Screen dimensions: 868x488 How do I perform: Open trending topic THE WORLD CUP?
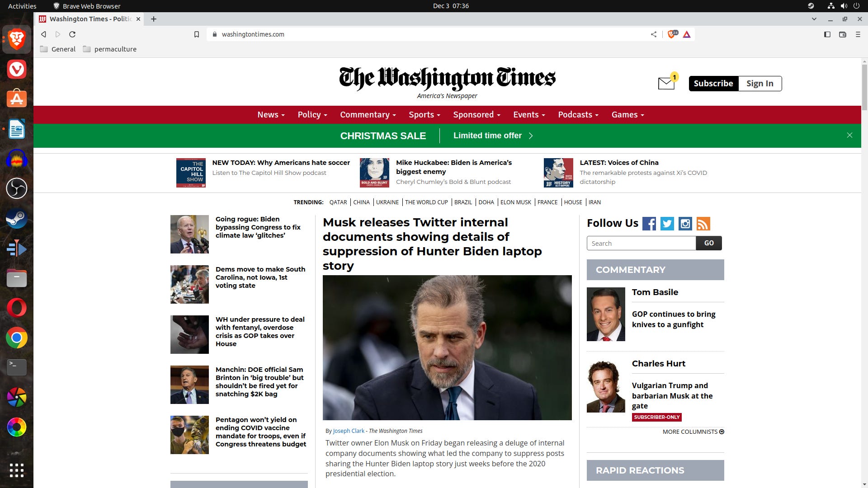point(426,202)
